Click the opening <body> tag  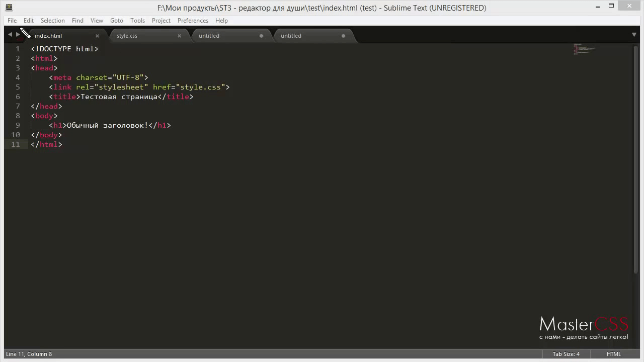(x=44, y=116)
